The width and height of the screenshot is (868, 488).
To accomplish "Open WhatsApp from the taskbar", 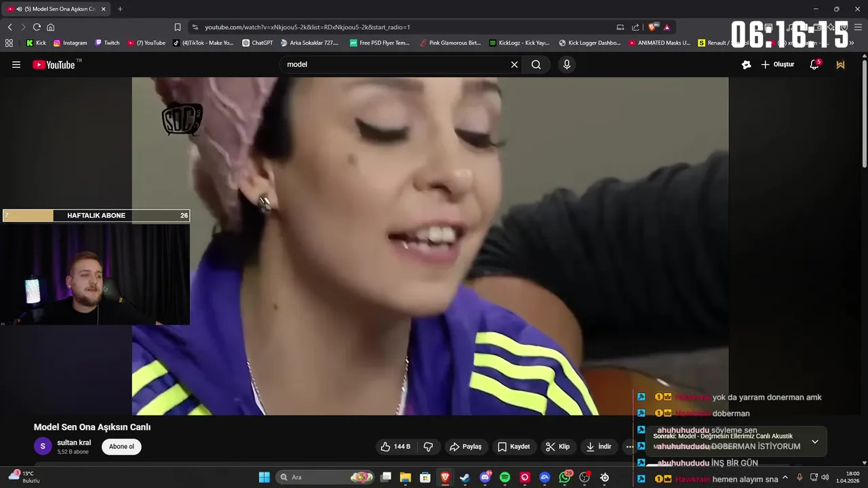I will 565,477.
